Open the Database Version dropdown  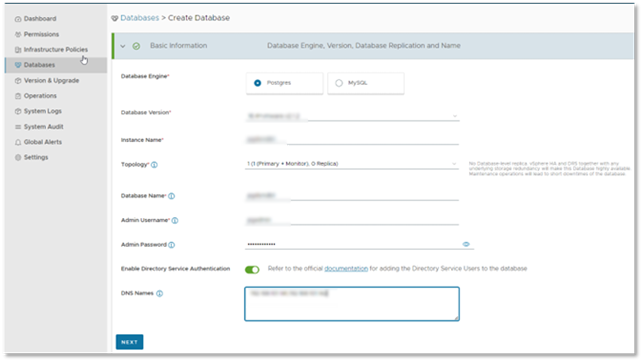[352, 116]
